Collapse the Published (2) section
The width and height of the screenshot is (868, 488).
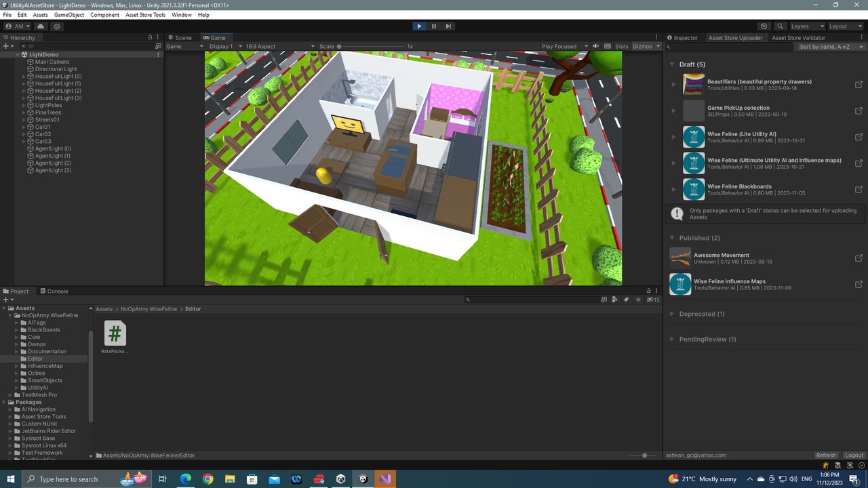click(672, 238)
